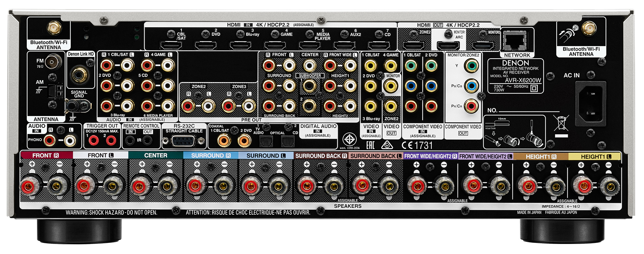Click the red "FRONT R" speaker label
Image resolution: width=644 pixels, height=254 pixels.
click(45, 155)
